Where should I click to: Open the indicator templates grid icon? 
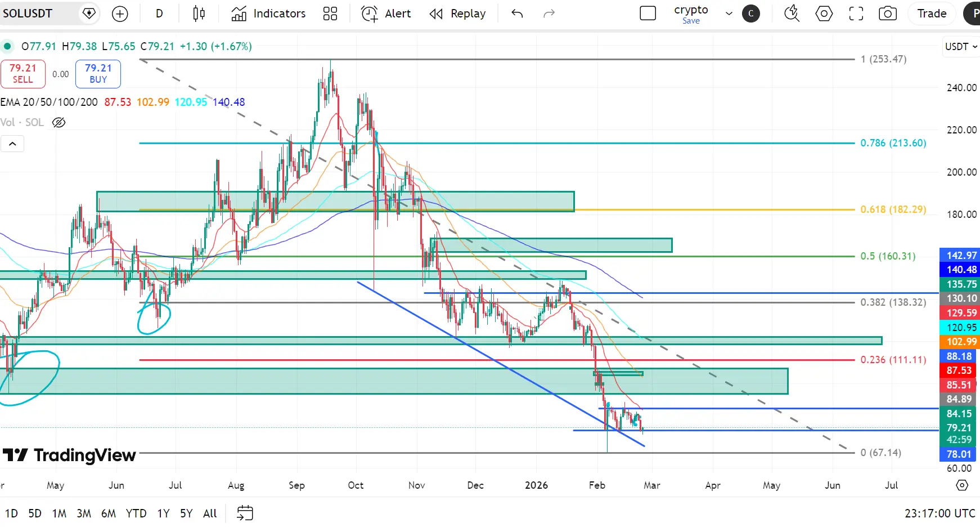coord(330,14)
